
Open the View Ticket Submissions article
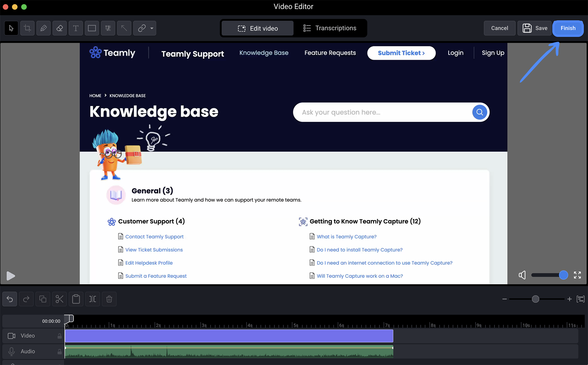click(x=154, y=250)
